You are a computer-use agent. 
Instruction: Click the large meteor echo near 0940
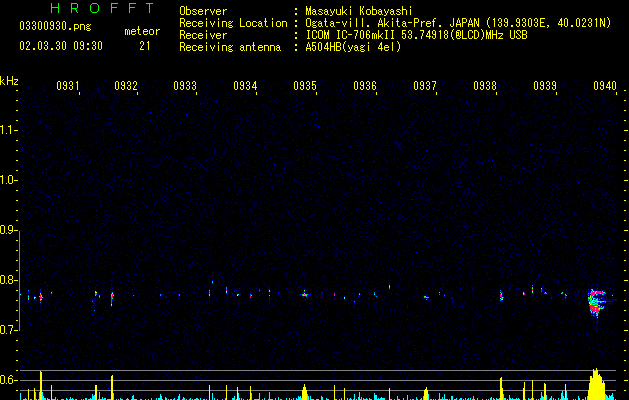597,303
